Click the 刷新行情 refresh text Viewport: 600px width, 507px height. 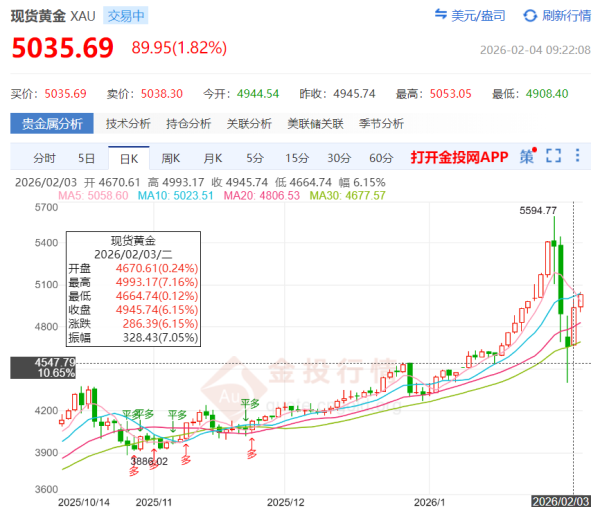click(x=567, y=16)
